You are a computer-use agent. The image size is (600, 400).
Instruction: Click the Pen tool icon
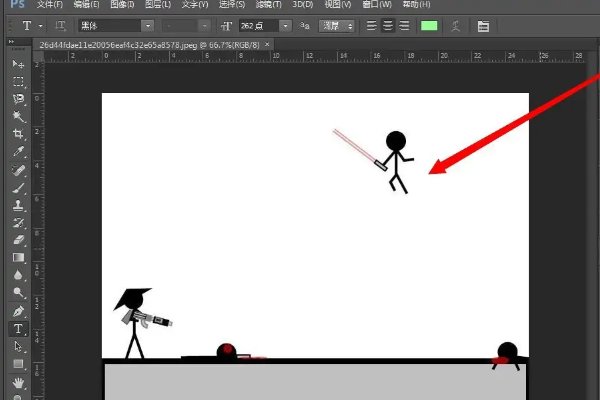(x=18, y=311)
